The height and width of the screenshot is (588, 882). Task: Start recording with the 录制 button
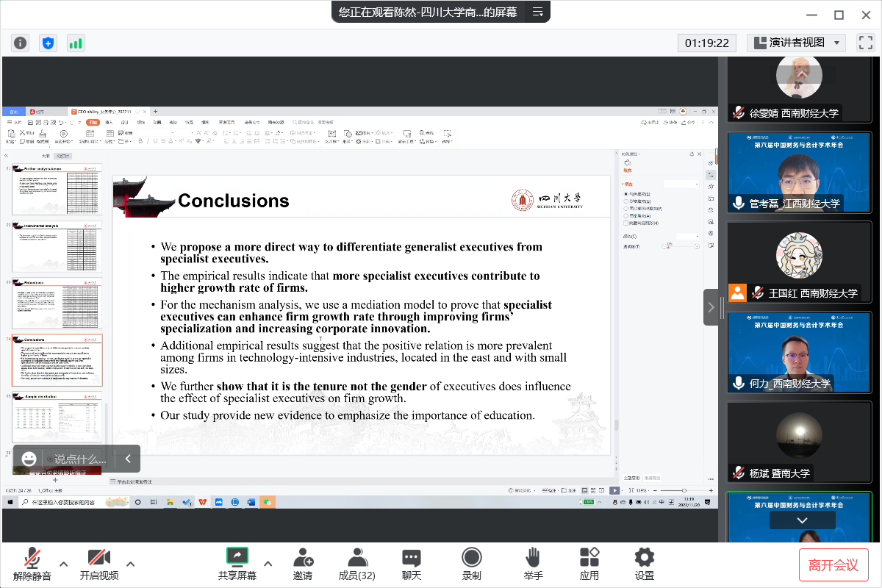(471, 564)
